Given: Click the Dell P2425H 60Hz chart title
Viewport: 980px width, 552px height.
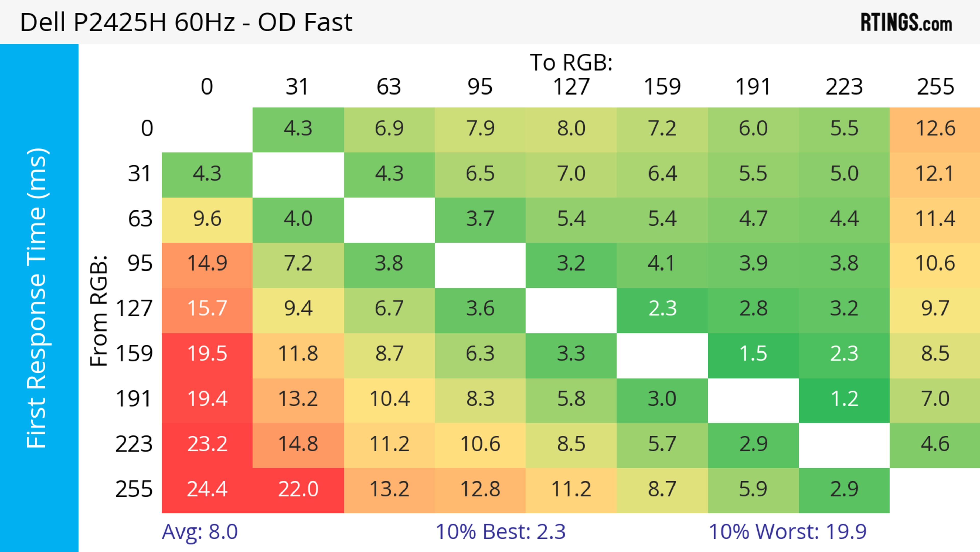Looking at the screenshot, I should tap(186, 22).
